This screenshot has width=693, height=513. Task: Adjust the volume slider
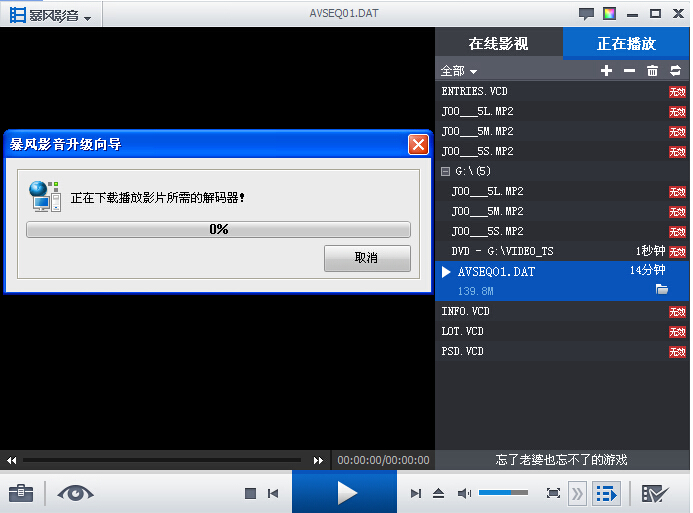pyautogui.click(x=503, y=492)
